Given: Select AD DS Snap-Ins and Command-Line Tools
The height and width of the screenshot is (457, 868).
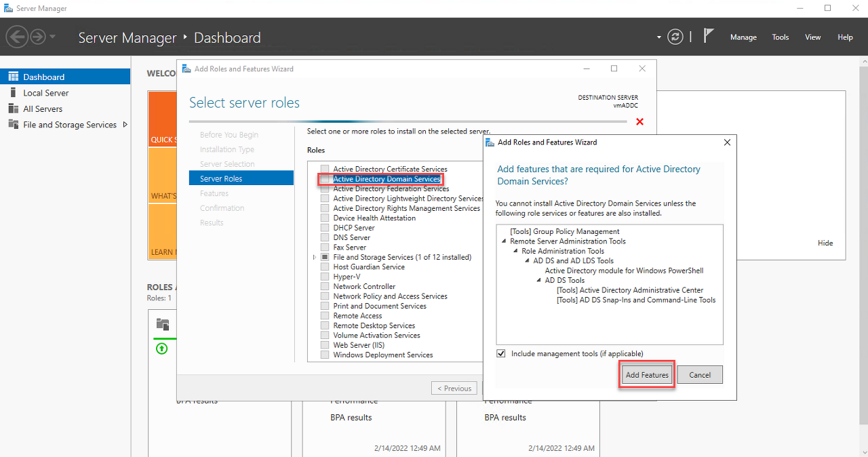Looking at the screenshot, I should click(636, 300).
